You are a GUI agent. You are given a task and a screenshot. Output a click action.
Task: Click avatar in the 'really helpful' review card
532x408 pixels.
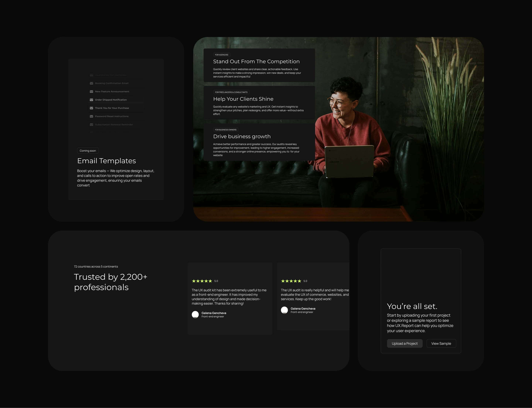pos(284,310)
